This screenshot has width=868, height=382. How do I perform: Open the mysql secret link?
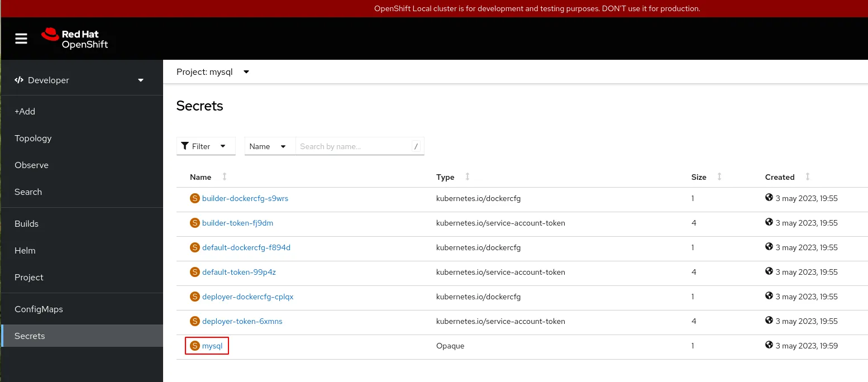[x=212, y=346]
